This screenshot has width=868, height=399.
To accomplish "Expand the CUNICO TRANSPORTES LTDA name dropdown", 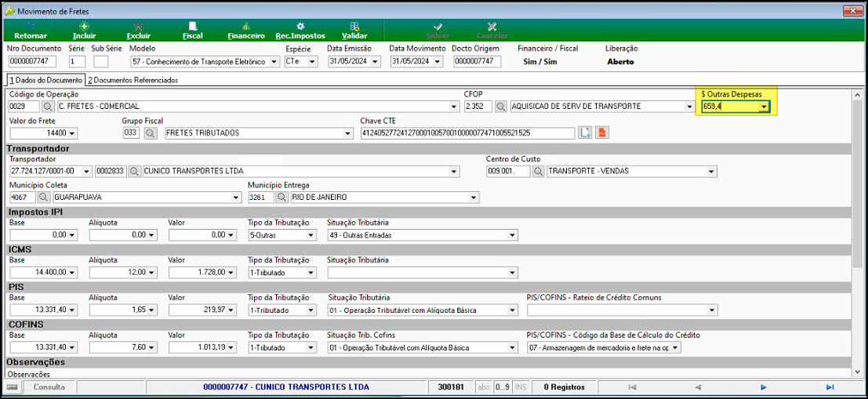I will [455, 172].
